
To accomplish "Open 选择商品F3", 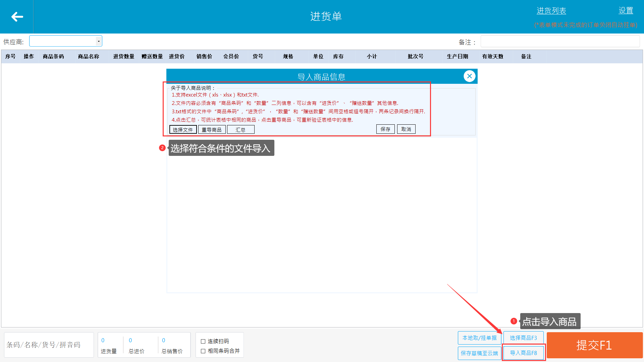I will pyautogui.click(x=523, y=338).
